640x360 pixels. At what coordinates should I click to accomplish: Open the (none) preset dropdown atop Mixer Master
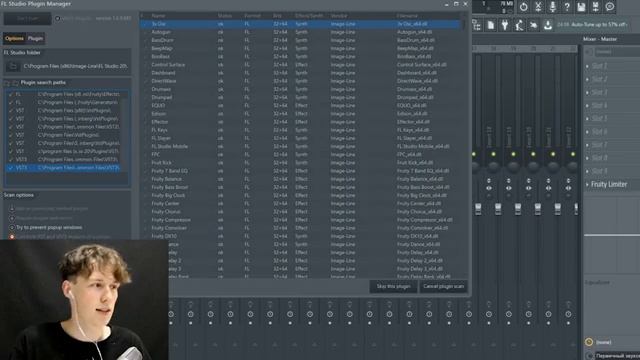617,52
